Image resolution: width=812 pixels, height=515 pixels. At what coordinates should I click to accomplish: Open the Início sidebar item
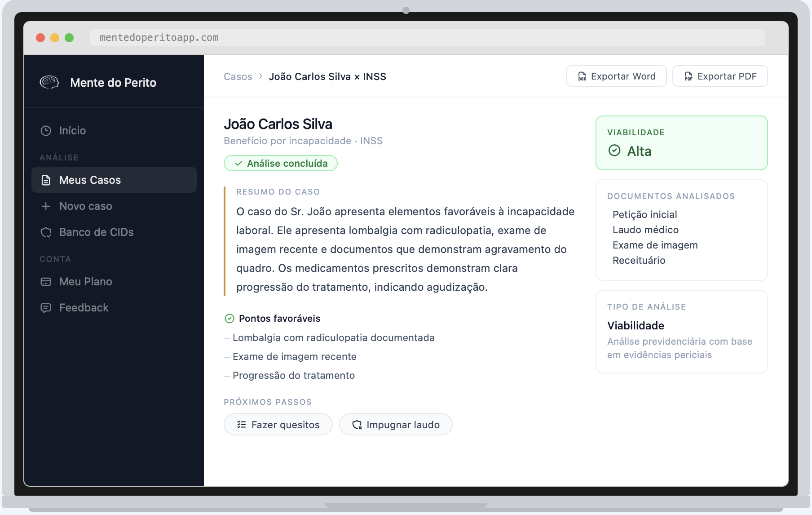point(114,131)
